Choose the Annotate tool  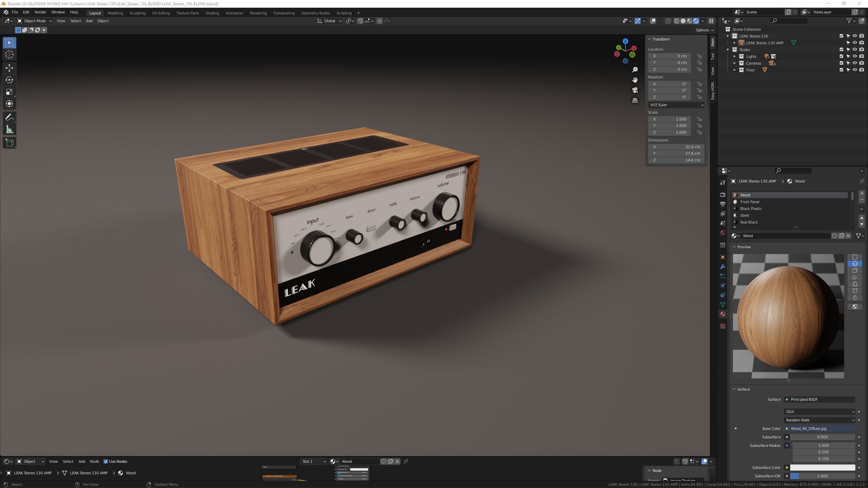(x=9, y=117)
